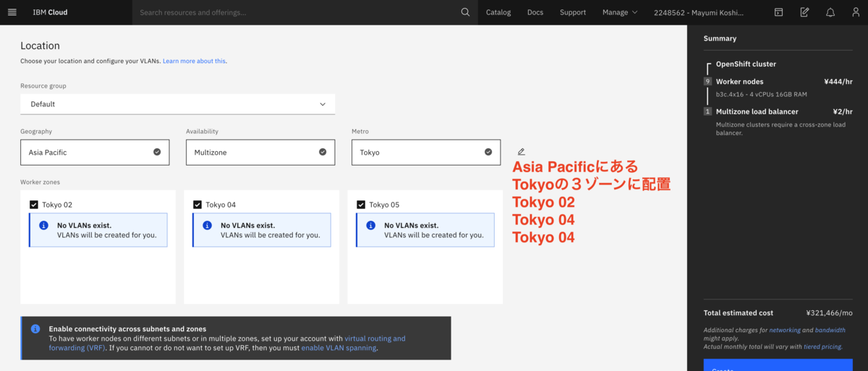Viewport: 868px width, 371px height.
Task: Focus the search resources and offerings field
Action: [x=297, y=12]
